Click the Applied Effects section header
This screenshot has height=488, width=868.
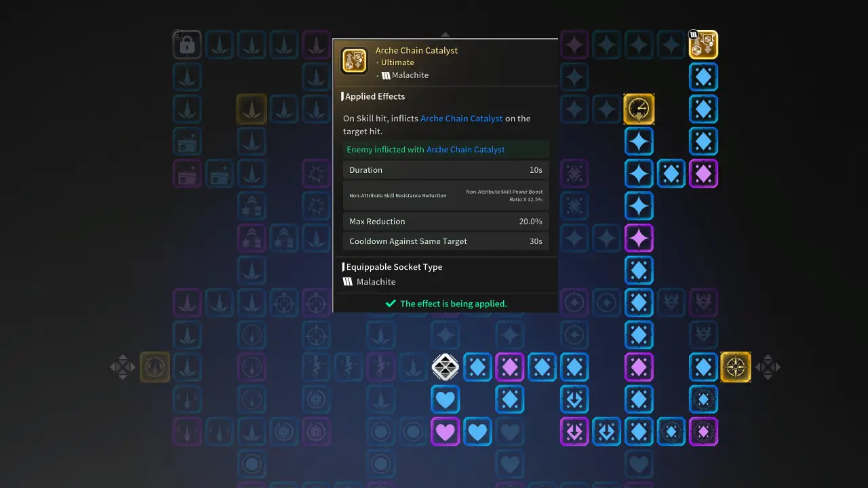point(375,97)
